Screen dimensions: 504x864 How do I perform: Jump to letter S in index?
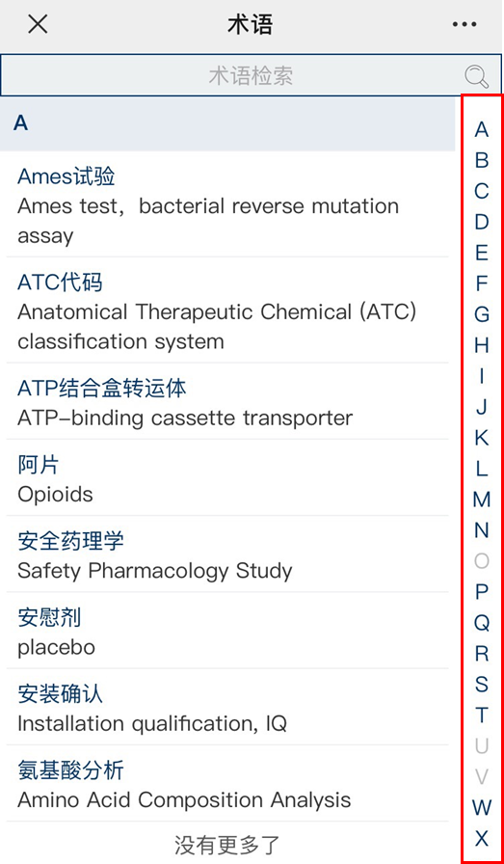click(x=482, y=685)
